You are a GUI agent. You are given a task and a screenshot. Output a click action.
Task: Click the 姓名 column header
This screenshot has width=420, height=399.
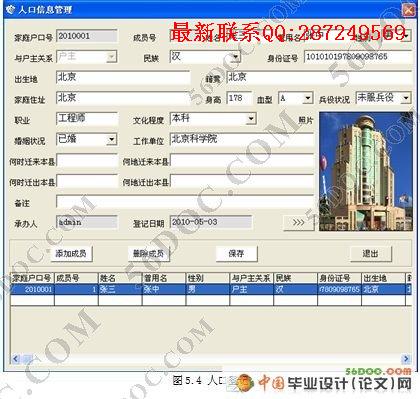coord(120,278)
